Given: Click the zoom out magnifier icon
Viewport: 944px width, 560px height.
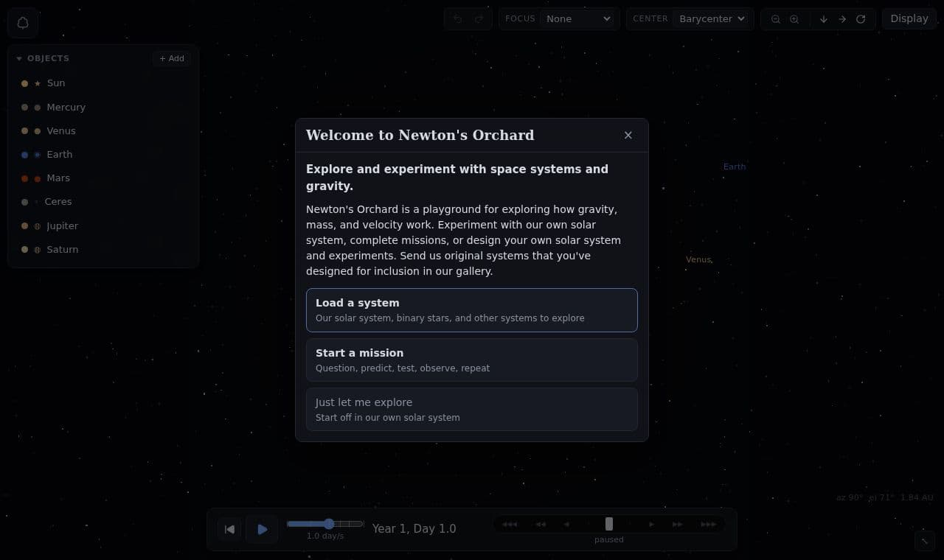Looking at the screenshot, I should tap(776, 19).
